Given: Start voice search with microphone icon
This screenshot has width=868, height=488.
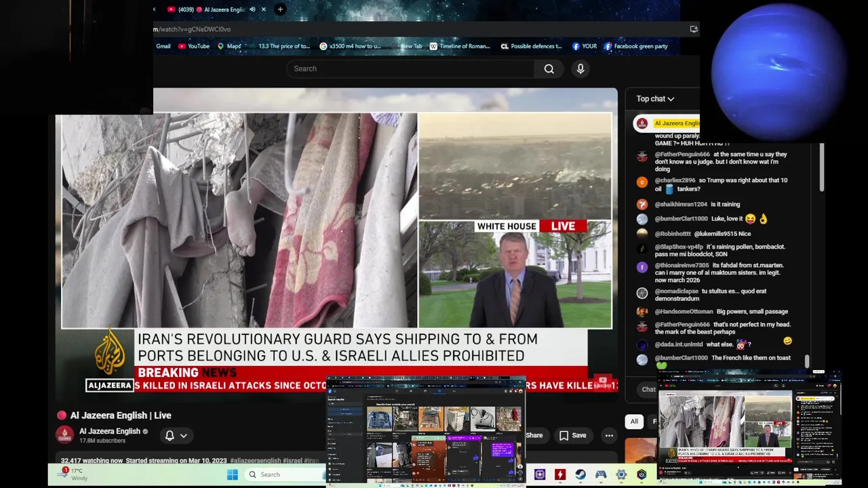Looking at the screenshot, I should pos(580,68).
